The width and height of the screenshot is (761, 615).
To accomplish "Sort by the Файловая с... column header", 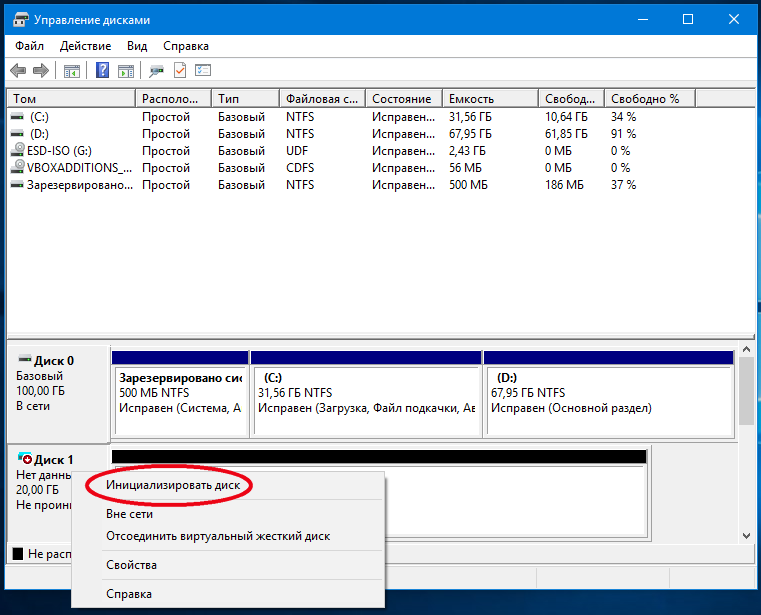I will (x=323, y=99).
